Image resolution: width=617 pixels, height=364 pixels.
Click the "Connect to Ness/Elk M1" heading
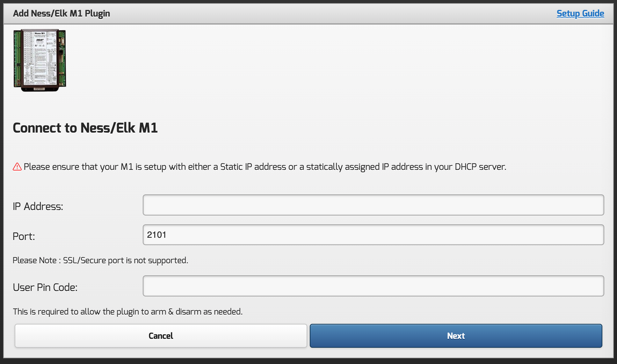pyautogui.click(x=85, y=128)
